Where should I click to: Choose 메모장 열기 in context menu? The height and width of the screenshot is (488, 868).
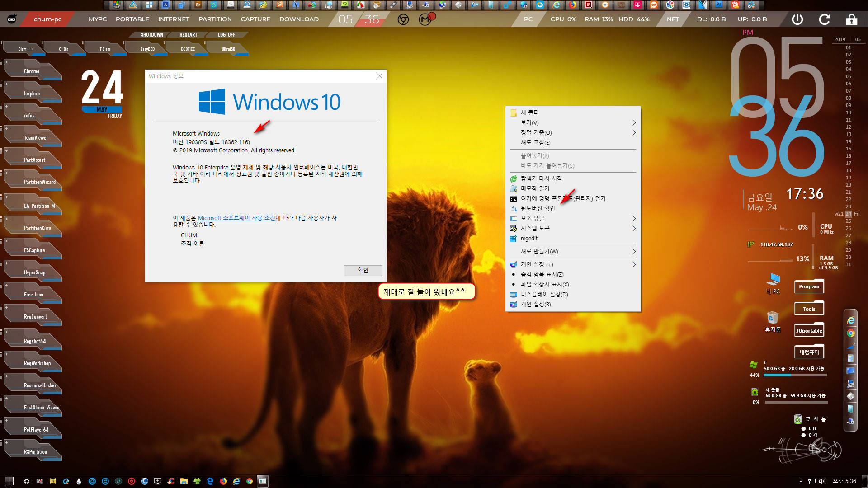click(573, 188)
